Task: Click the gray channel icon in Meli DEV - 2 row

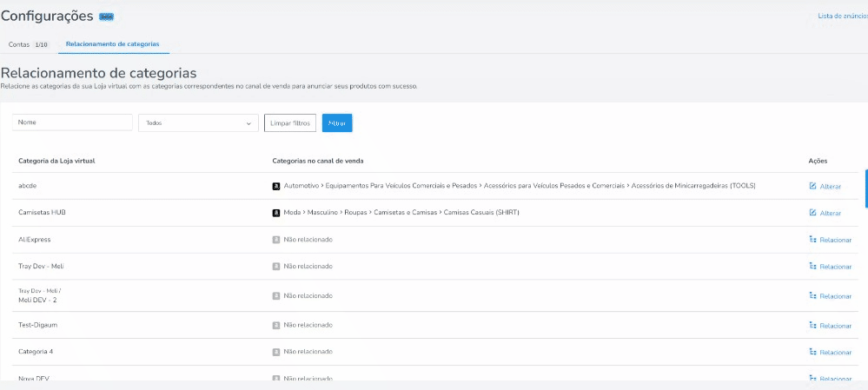Action: 275,296
